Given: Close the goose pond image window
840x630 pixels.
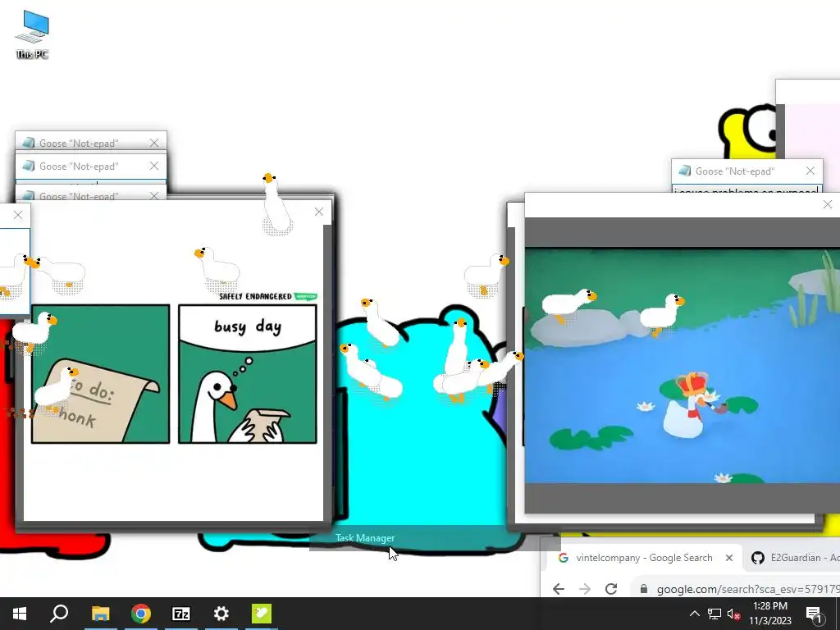Looking at the screenshot, I should tap(827, 204).
